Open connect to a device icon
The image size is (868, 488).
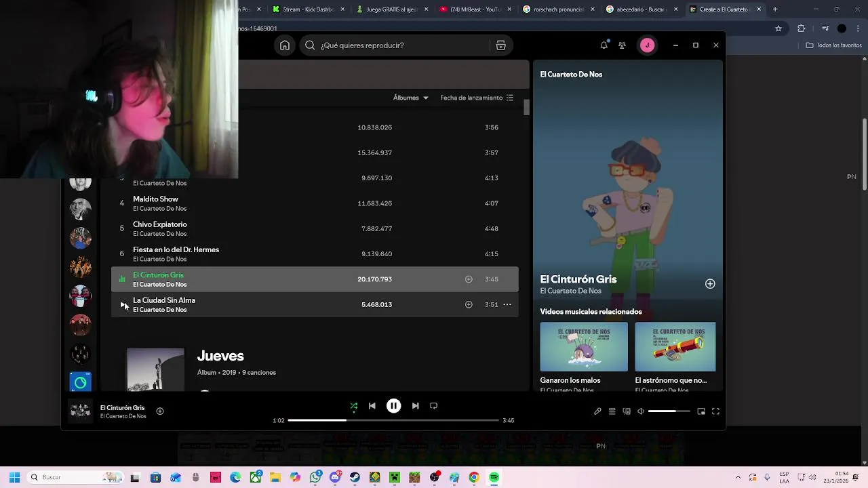[x=627, y=411]
